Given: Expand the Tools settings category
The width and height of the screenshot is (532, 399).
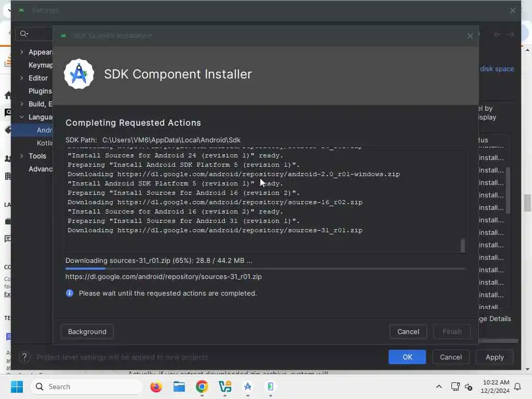Looking at the screenshot, I should 22,156.
